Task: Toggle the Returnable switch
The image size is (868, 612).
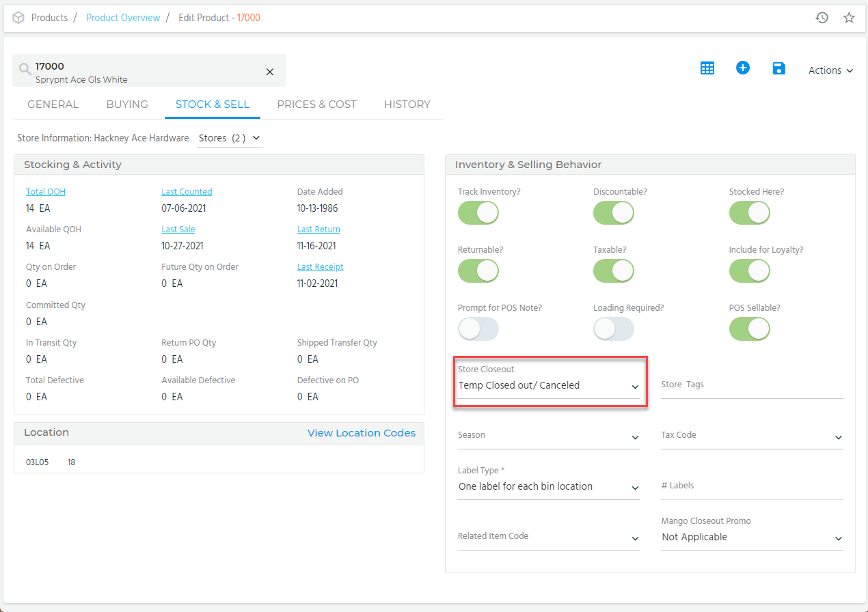Action: click(478, 271)
